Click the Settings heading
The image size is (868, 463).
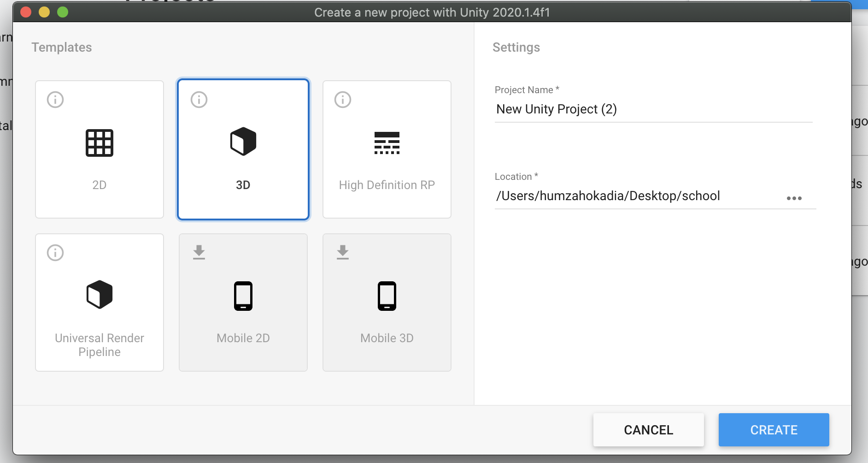pyautogui.click(x=516, y=47)
